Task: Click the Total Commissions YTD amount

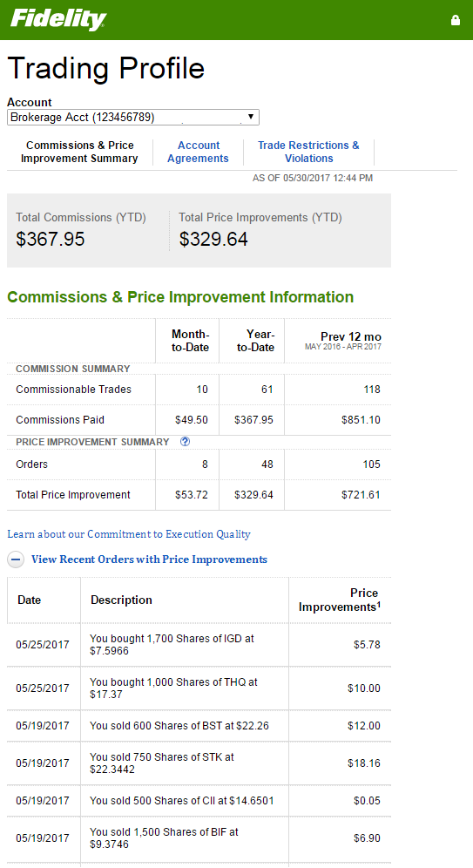Action: (51, 239)
